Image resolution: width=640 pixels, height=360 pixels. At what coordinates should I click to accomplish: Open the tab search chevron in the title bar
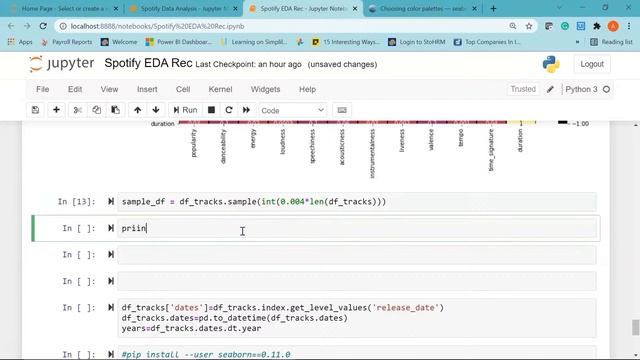point(559,8)
